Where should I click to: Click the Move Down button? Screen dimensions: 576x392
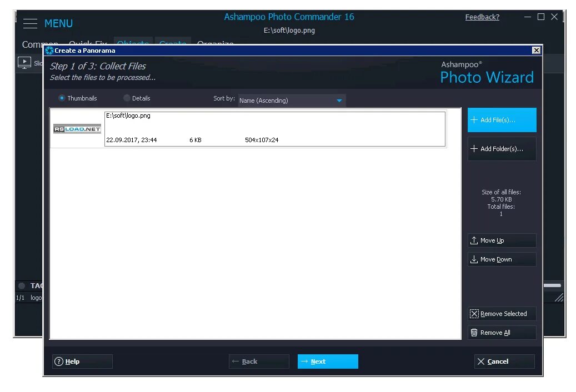pos(502,259)
